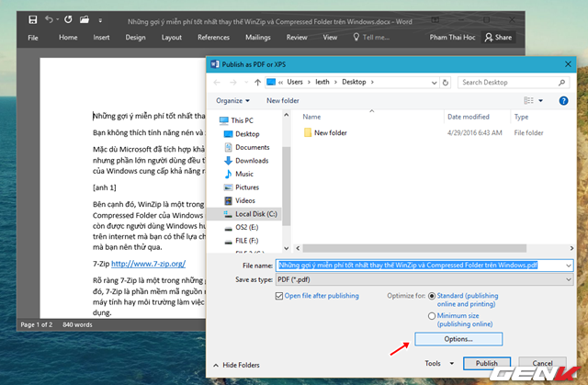Open dialog help with the blue question mark
This screenshot has height=385, width=588.
[566, 100]
